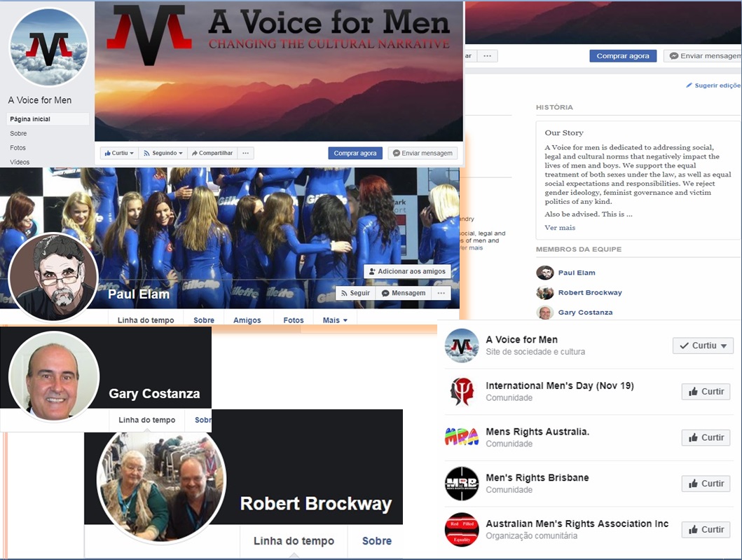The image size is (742, 560).
Task: Open Vídeos in the page sidebar
Action: [20, 162]
